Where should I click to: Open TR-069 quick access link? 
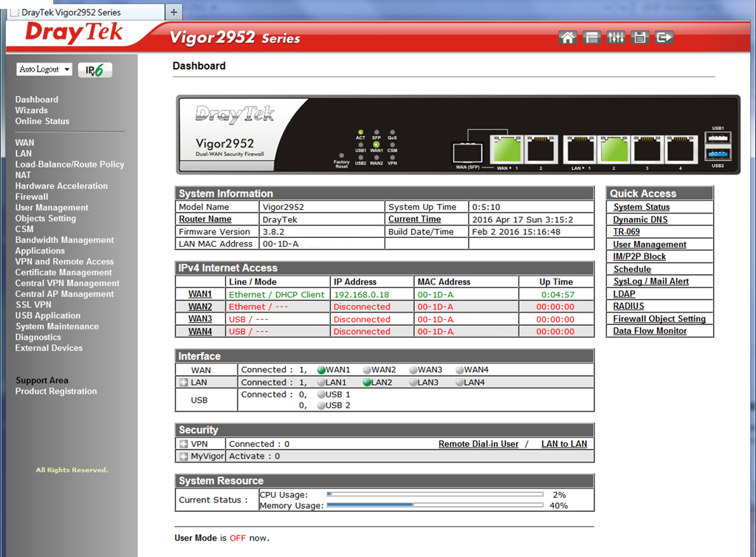point(626,231)
